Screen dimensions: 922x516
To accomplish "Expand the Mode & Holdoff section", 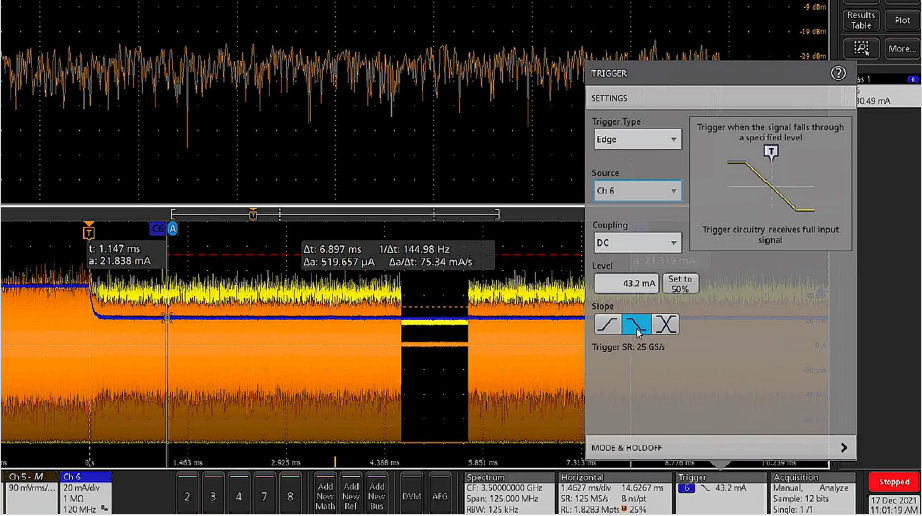I will [718, 448].
